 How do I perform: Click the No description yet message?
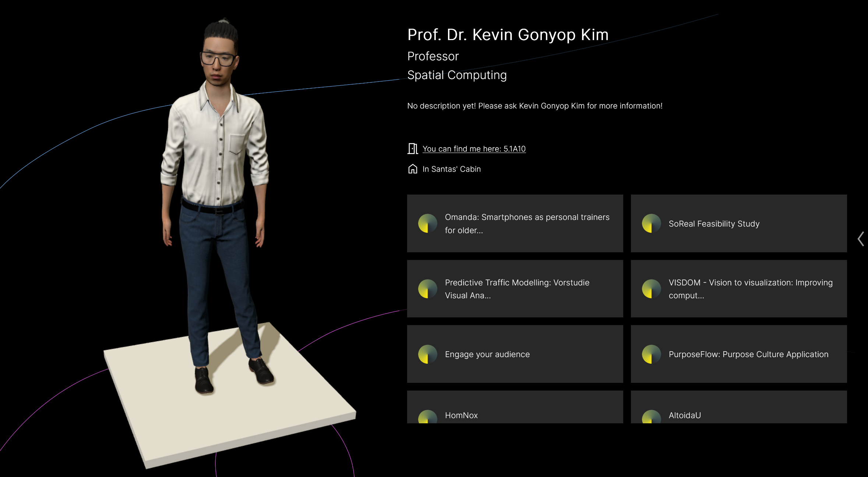click(x=535, y=106)
